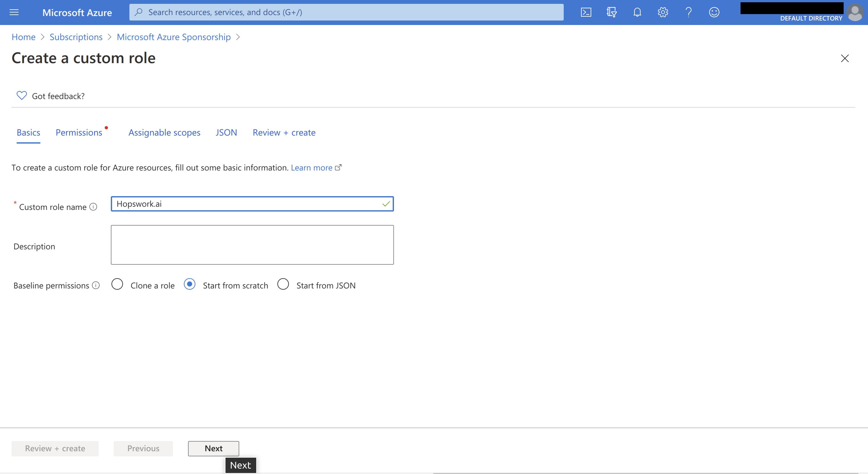This screenshot has width=868, height=474.
Task: Launch Cloud Shell from top bar
Action: (586, 12)
